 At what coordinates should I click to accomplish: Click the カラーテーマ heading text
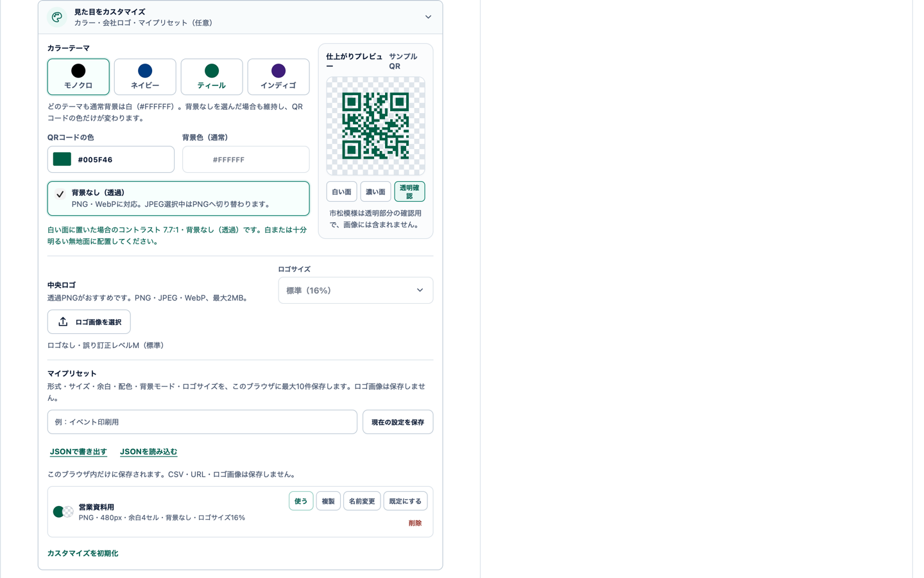69,48
